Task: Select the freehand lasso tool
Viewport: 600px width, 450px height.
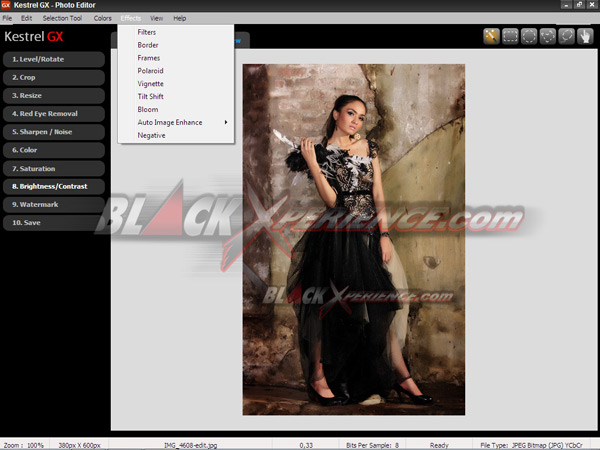Action: coord(566,37)
